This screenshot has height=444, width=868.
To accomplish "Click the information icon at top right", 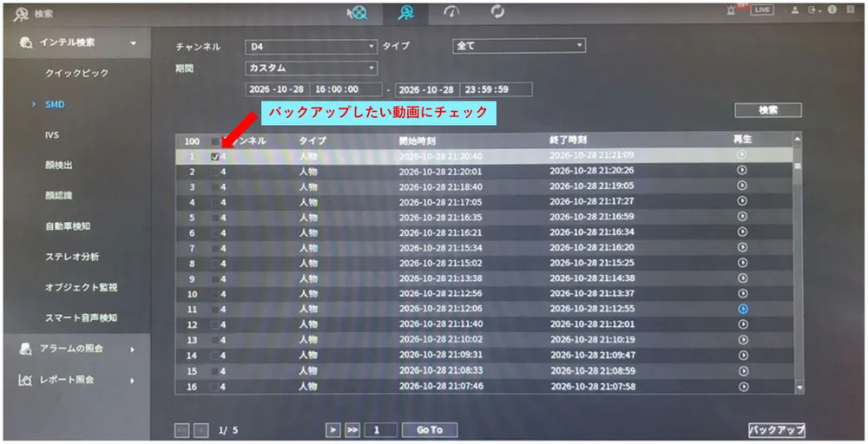I will pyautogui.click(x=832, y=10).
